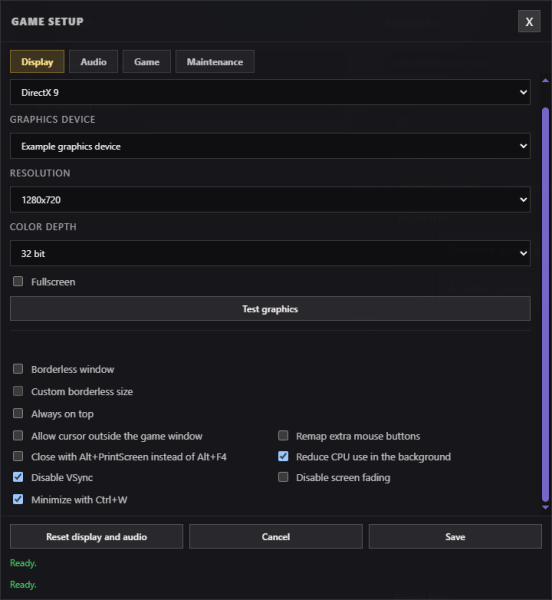The width and height of the screenshot is (552, 600).
Task: Click Reset display and audio button
Action: tap(96, 536)
